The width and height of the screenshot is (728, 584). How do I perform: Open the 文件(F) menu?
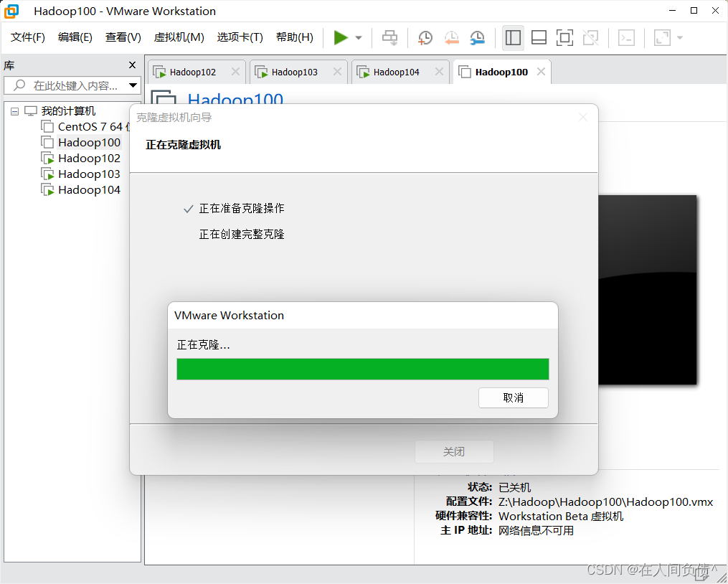pyautogui.click(x=28, y=37)
